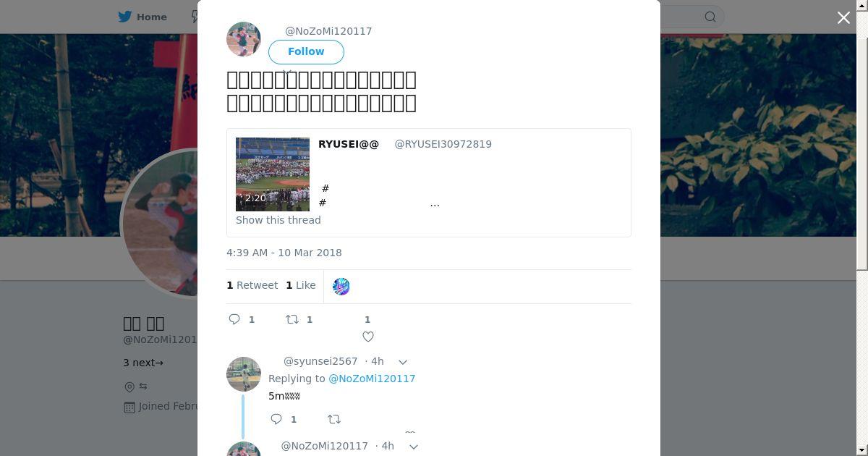
Task: Close the tweet overlay with X
Action: click(843, 17)
